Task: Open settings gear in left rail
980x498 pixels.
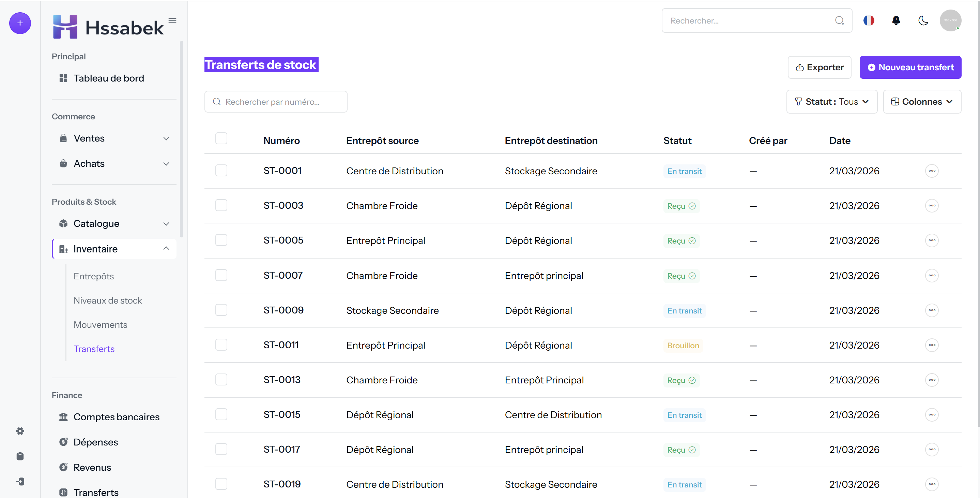Action: 20,431
